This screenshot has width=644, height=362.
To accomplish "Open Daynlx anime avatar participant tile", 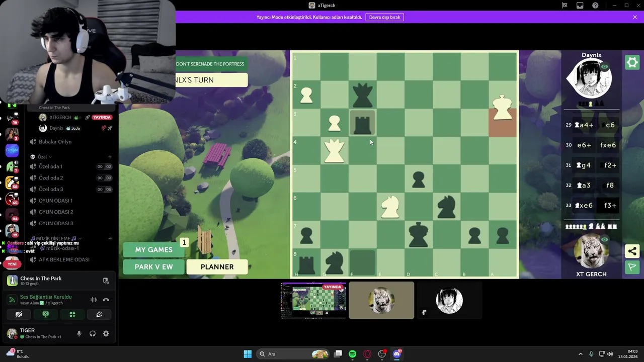I will (449, 300).
